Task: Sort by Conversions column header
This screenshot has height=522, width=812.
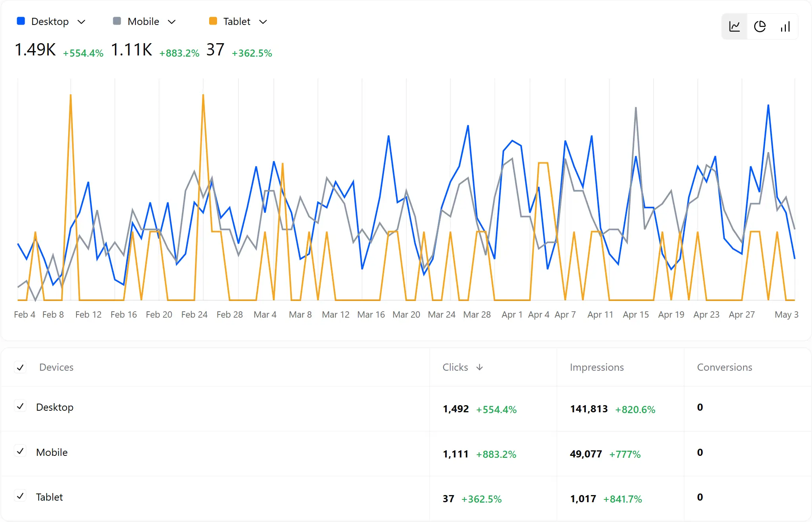Action: click(x=724, y=368)
